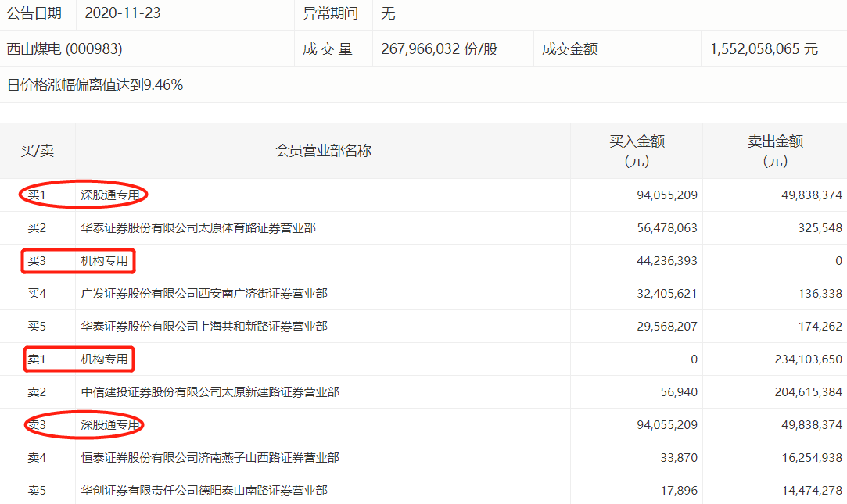Select 华泰证券太原体育路证券营业部 name
The width and height of the screenshot is (847, 504).
198,227
